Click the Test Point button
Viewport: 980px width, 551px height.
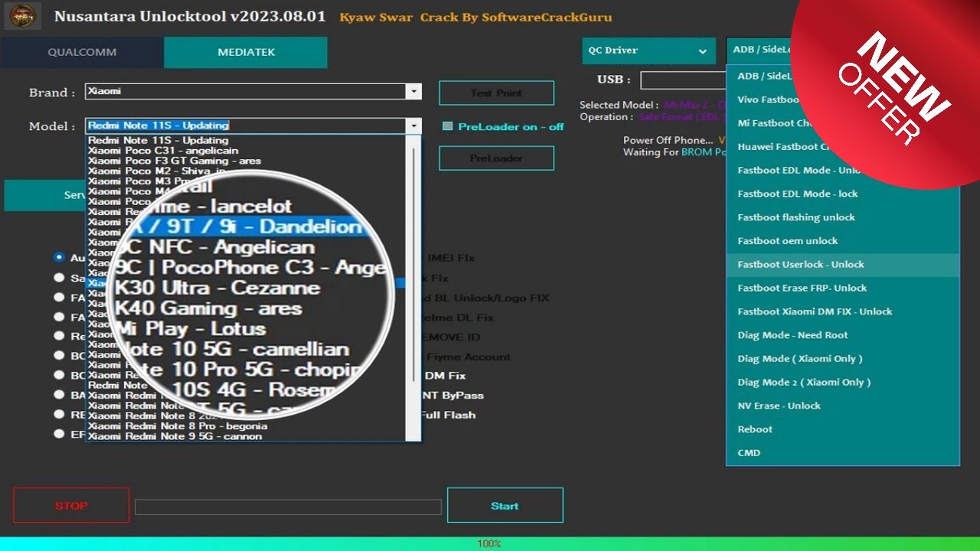click(496, 93)
